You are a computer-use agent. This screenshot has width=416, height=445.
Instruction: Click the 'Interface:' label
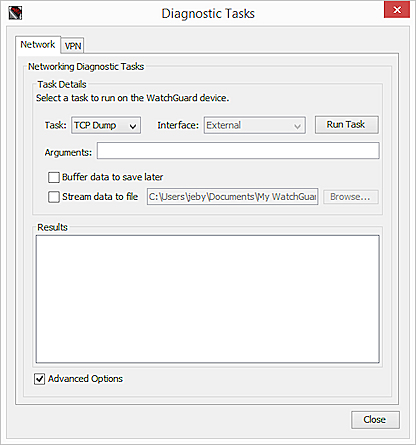point(178,125)
